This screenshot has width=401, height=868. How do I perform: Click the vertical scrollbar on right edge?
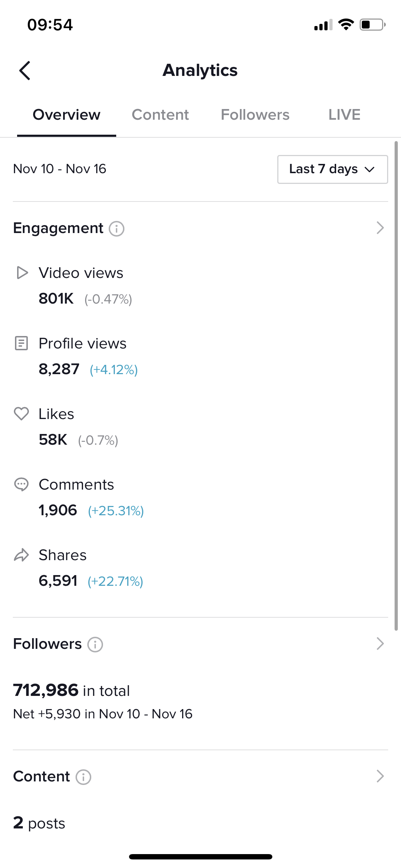tap(396, 386)
